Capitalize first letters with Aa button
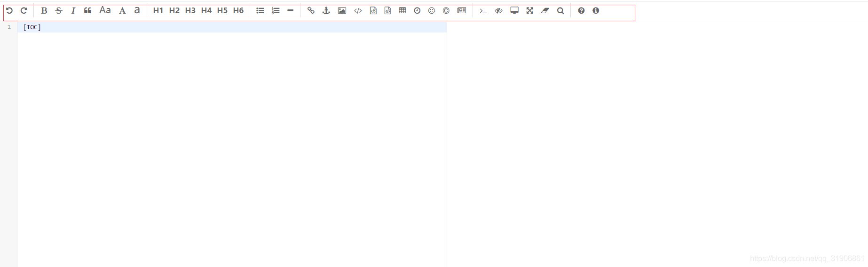Image resolution: width=868 pixels, height=267 pixels. [x=105, y=10]
